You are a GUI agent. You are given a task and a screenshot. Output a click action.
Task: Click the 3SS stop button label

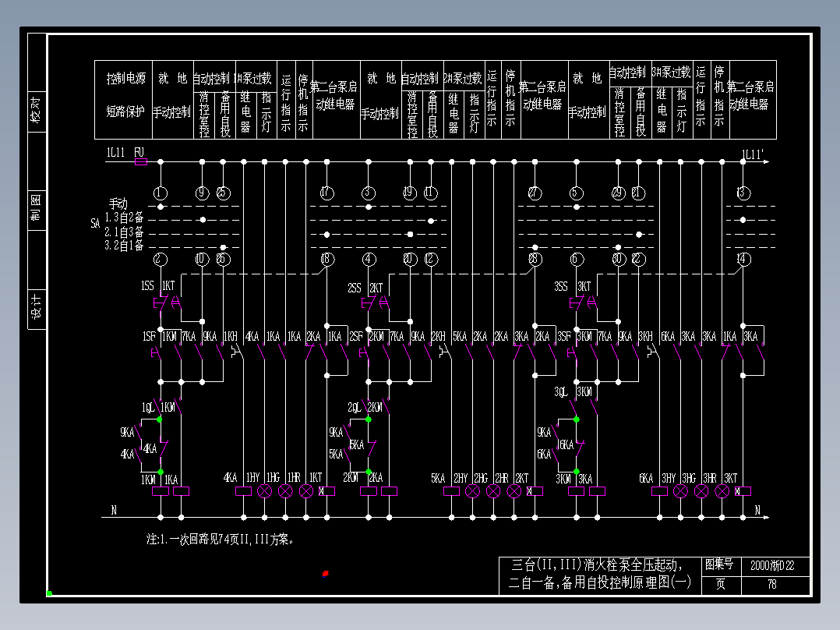point(560,286)
